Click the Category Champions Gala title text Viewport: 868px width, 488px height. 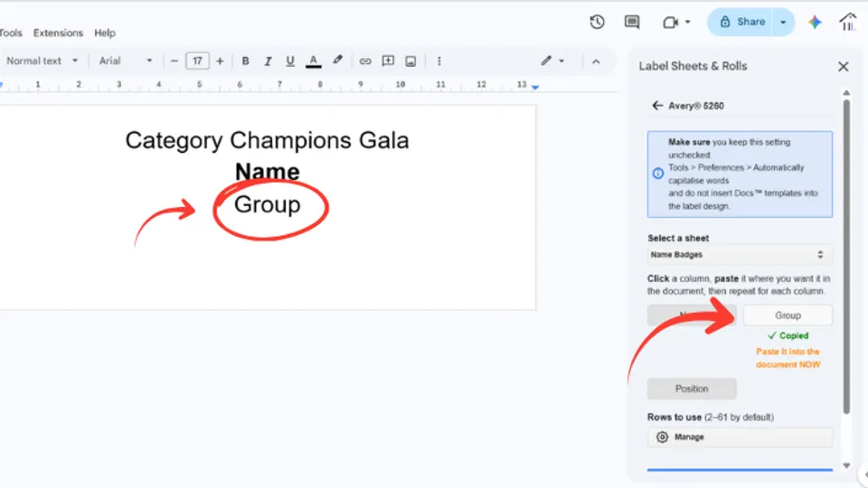coord(267,141)
